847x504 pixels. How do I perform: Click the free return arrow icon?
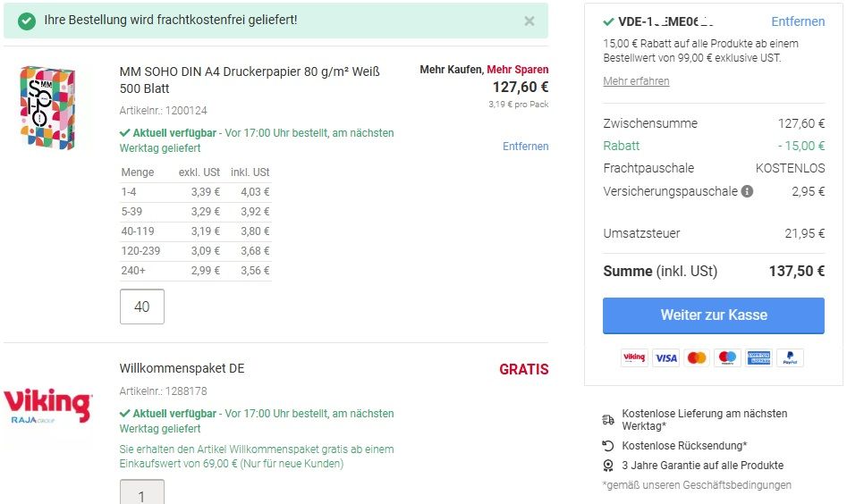pos(608,446)
